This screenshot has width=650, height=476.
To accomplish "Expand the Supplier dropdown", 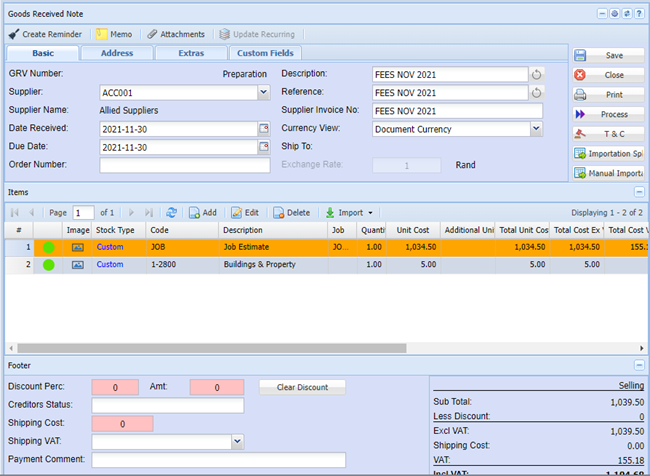I will pyautogui.click(x=264, y=93).
